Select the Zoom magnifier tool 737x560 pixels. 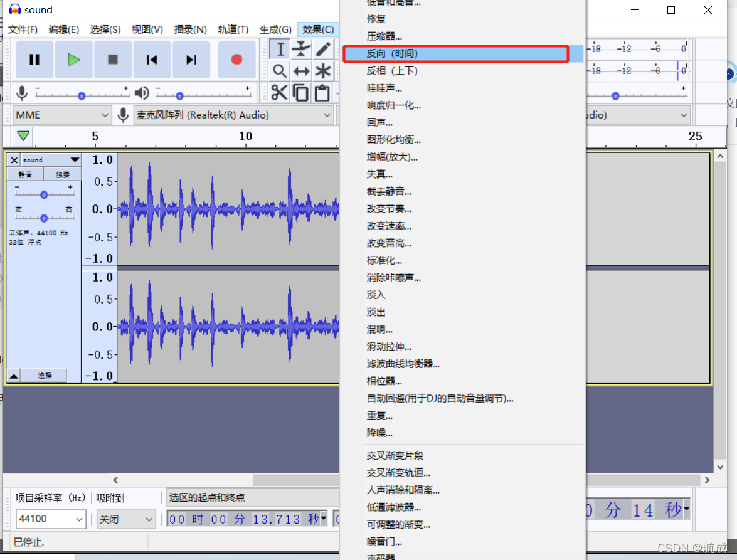click(280, 71)
